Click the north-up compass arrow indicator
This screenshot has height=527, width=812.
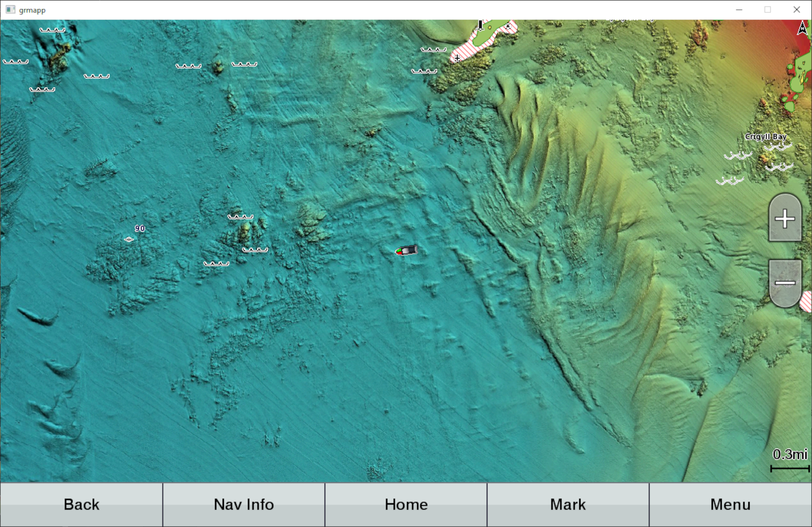pyautogui.click(x=802, y=28)
